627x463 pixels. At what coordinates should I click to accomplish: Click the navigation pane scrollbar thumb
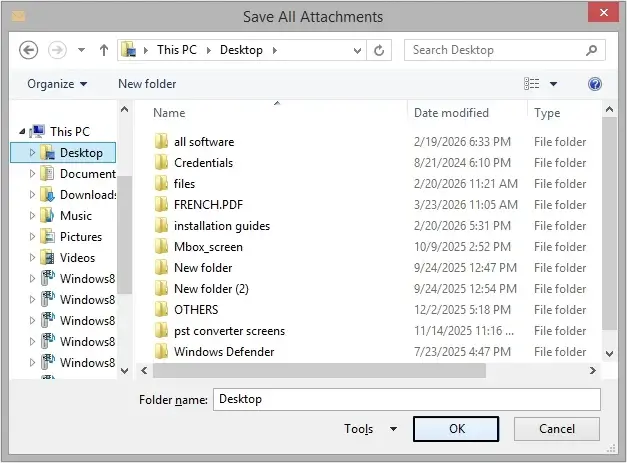124,235
